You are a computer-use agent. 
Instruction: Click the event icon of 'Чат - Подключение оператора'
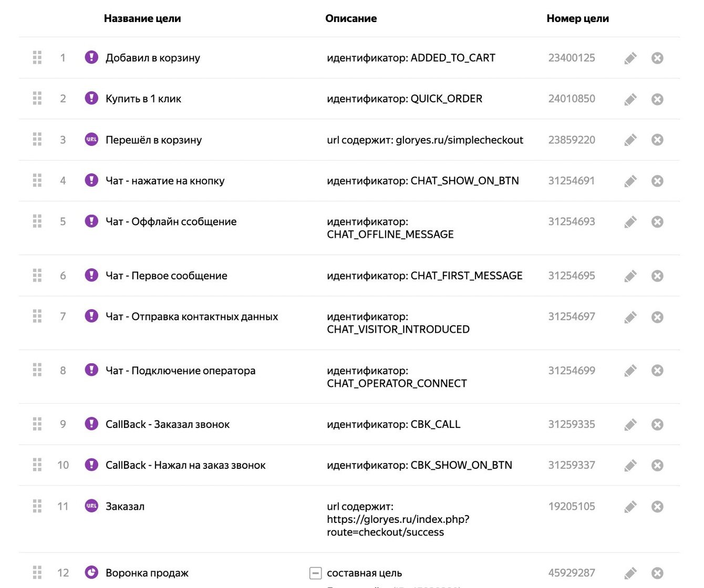pyautogui.click(x=91, y=370)
